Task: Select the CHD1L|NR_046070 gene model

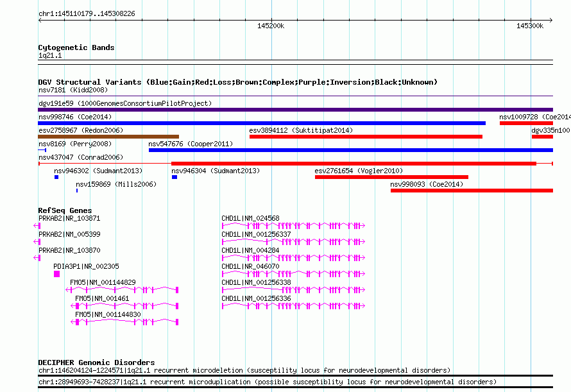Action: point(293,274)
